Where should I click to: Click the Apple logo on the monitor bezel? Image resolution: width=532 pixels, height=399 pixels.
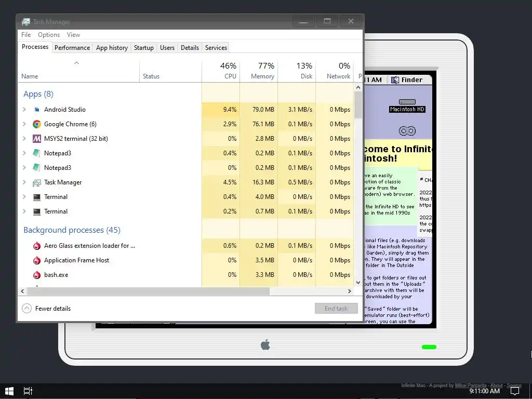(x=265, y=344)
